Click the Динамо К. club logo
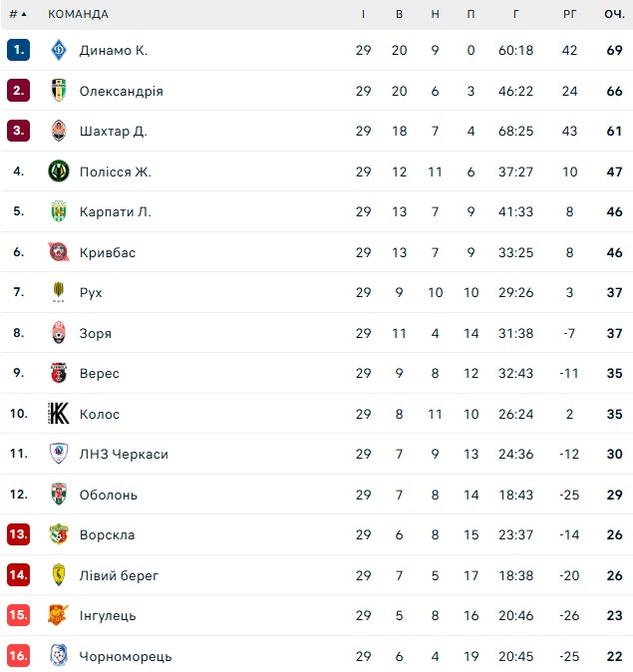 [x=59, y=50]
